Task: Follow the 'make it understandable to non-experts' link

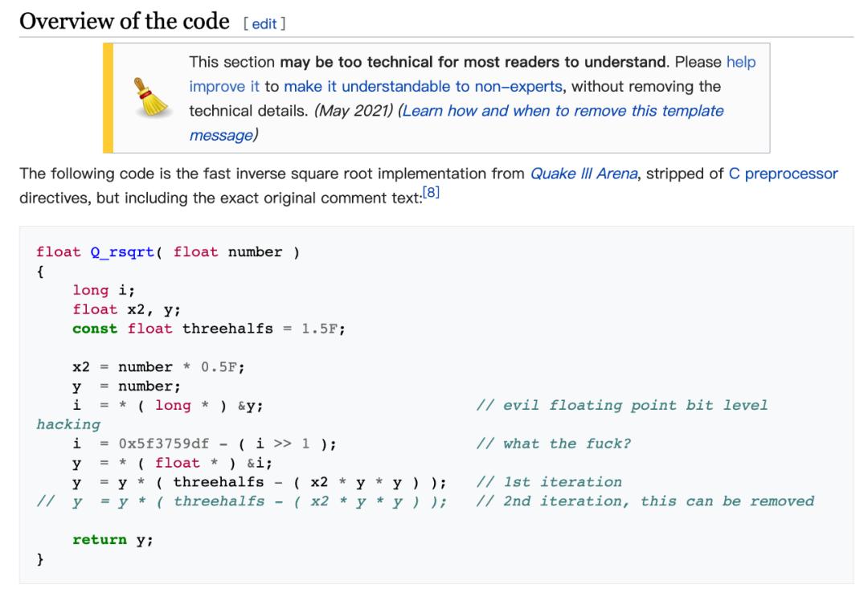Action: coord(423,86)
